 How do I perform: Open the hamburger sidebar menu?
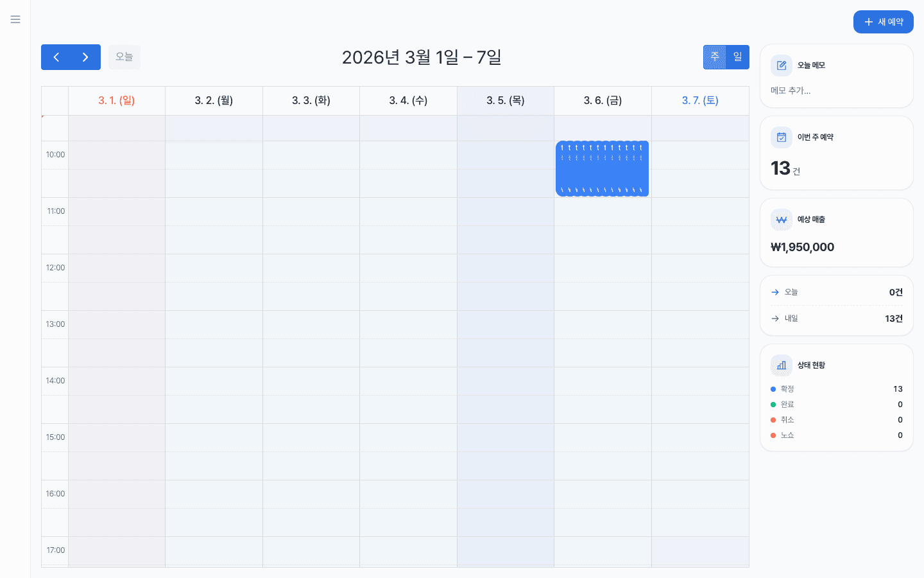15,19
